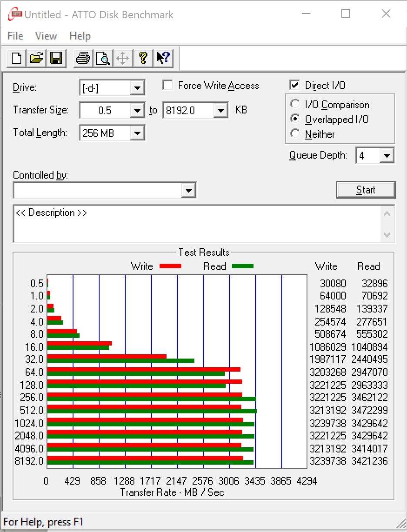407x532 pixels.
Task: Click the Description box scroll up arrow
Action: [x=387, y=213]
